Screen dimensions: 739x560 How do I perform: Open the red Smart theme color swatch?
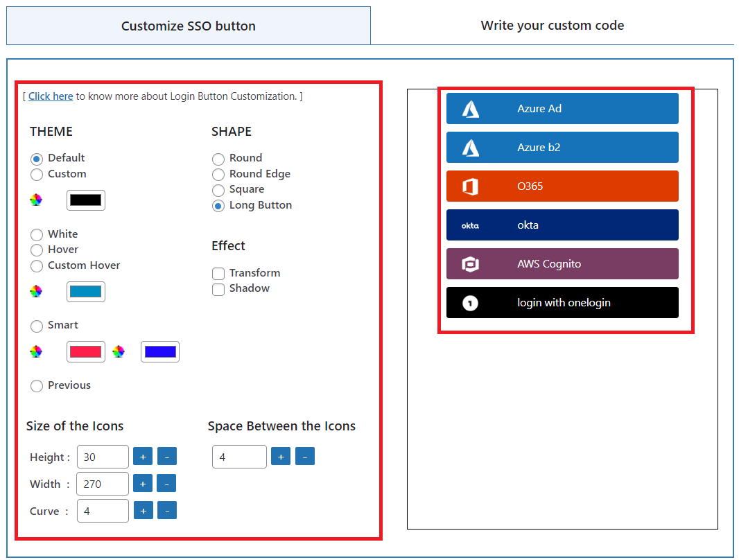[x=86, y=352]
